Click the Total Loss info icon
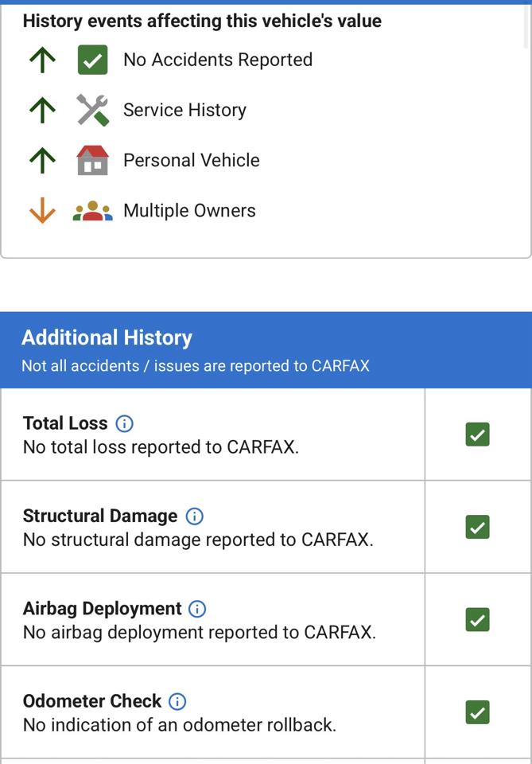 pyautogui.click(x=124, y=423)
